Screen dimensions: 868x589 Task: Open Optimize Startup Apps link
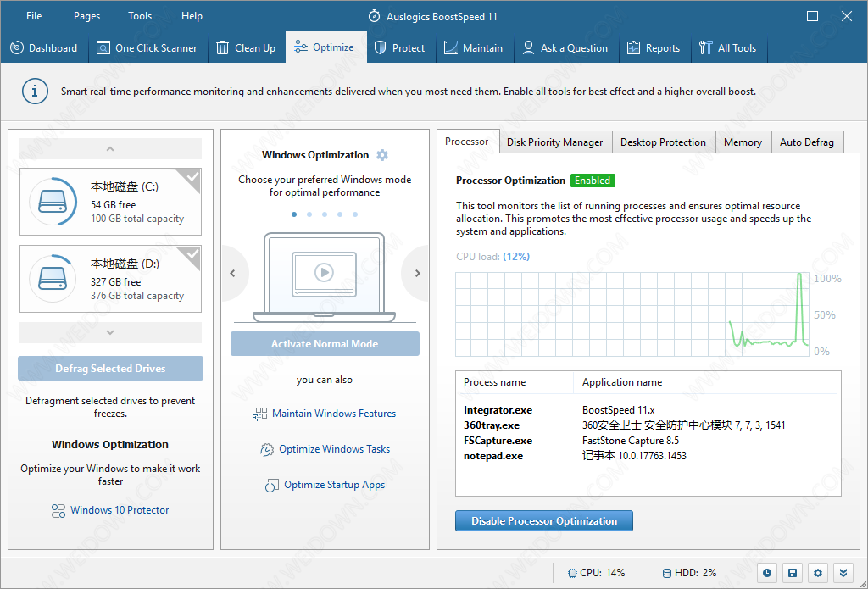pos(334,485)
